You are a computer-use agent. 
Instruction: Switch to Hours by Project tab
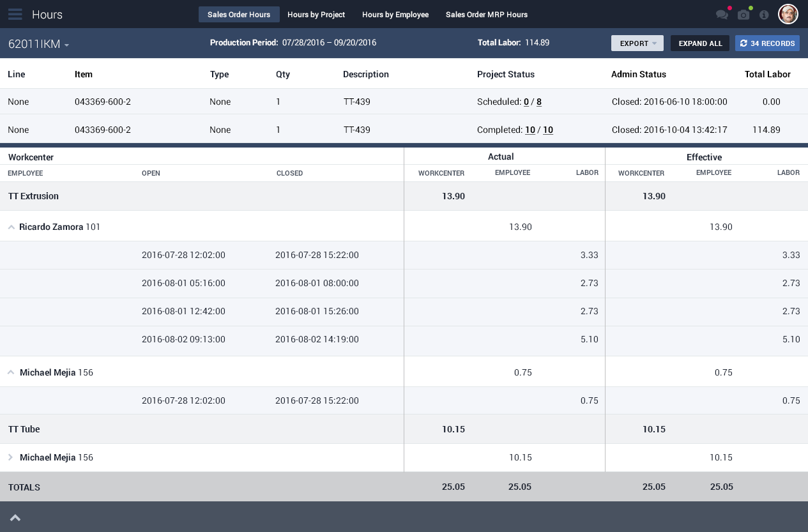316,15
